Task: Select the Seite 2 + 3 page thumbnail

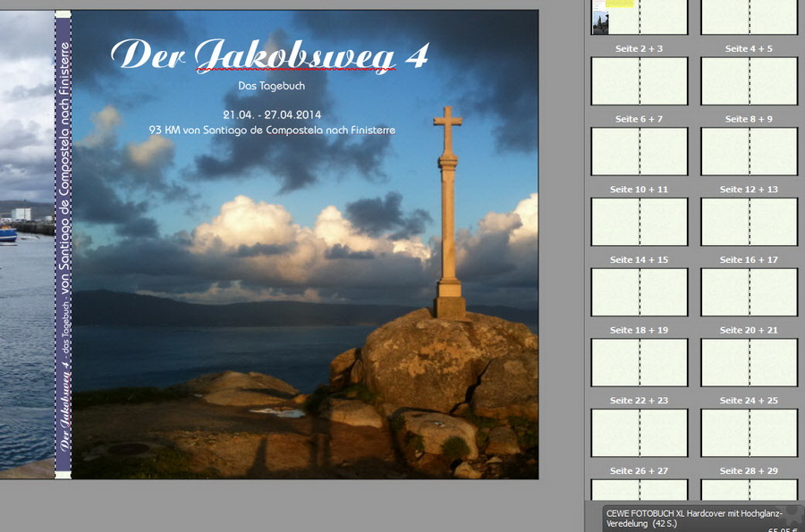Action: pos(639,80)
